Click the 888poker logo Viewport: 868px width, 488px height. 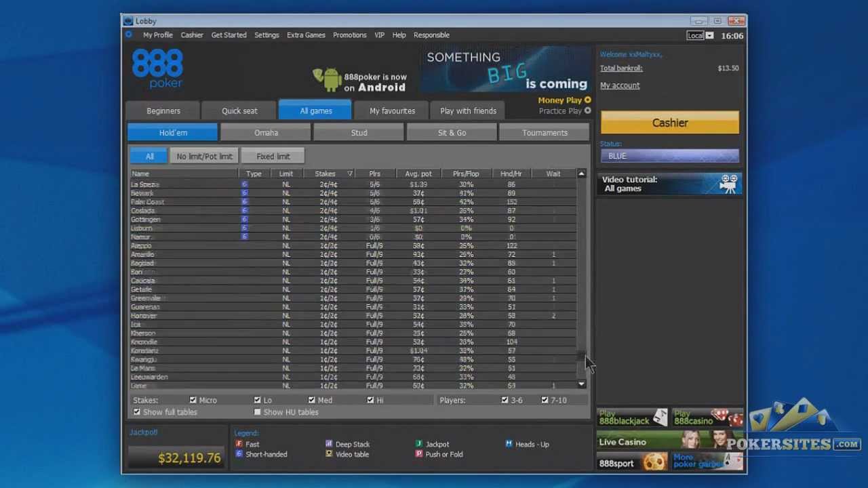[x=157, y=69]
